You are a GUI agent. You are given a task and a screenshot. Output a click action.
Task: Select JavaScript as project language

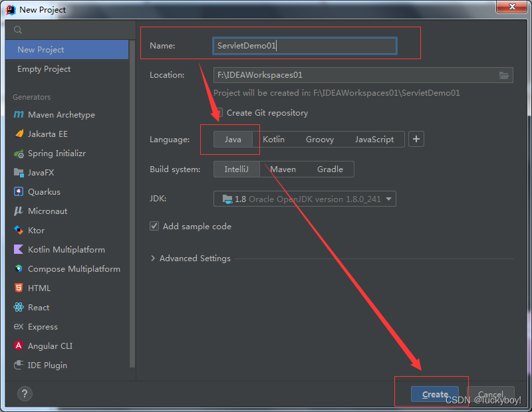[x=374, y=140]
